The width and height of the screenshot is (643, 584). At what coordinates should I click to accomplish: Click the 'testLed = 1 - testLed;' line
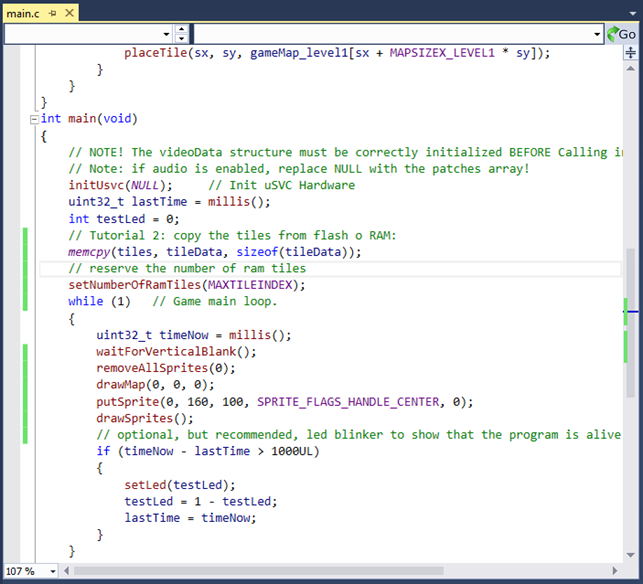(201, 502)
